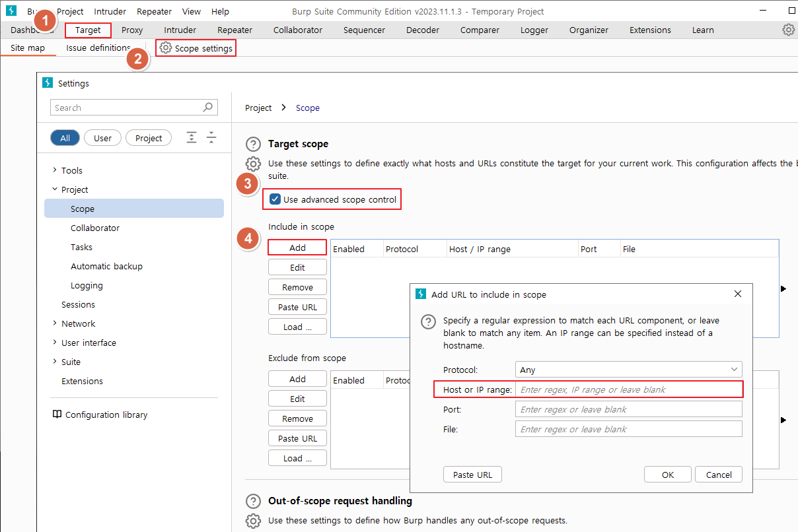The height and width of the screenshot is (532, 798).
Task: Click Paste URL under Include in scope
Action: point(297,307)
